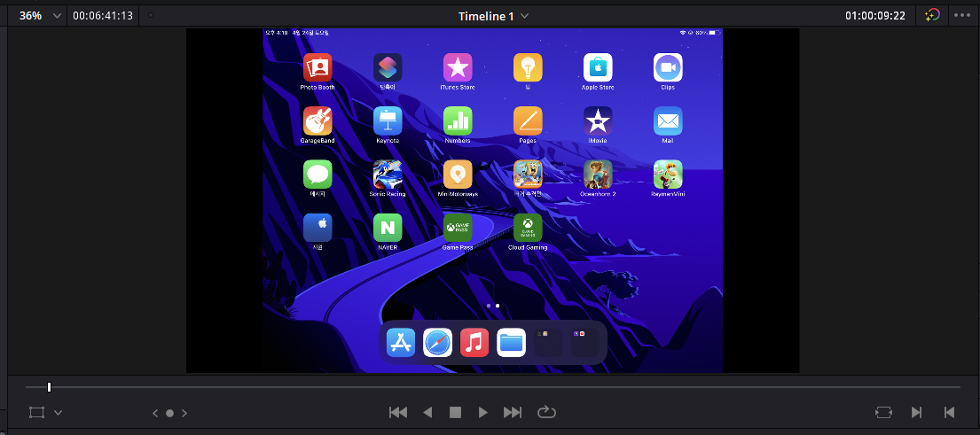Click the Shortcuts app icon in viewer
This screenshot has width=980, height=435.
(388, 67)
